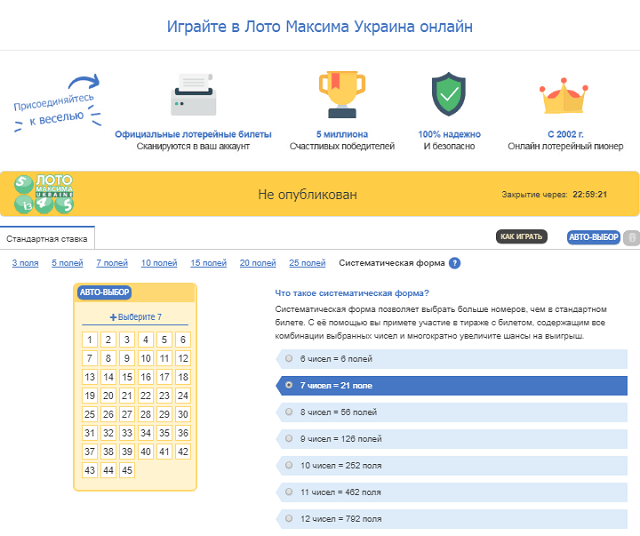Click АВТО-ВЫБОР button on the ticket card

[104, 292]
